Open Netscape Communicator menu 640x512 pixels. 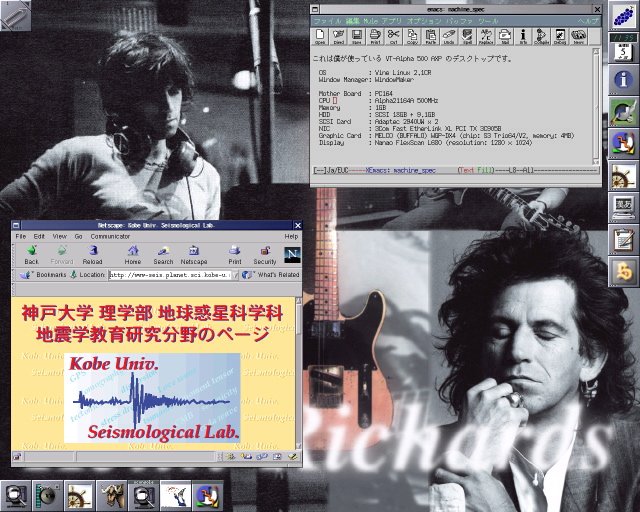pos(110,236)
